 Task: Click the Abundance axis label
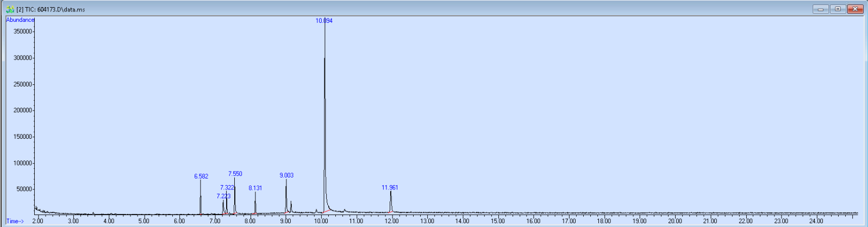click(x=20, y=20)
